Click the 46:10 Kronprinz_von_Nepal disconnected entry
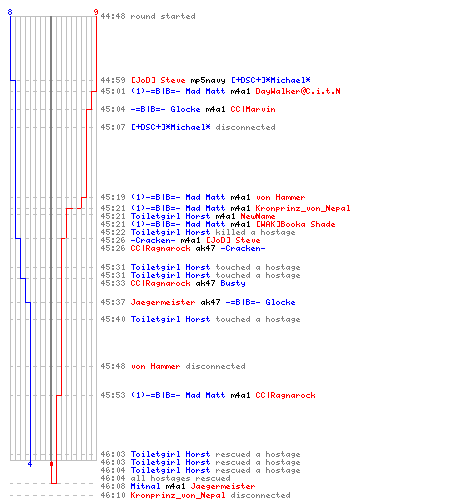The height and width of the screenshot is (500, 450). coord(195,495)
